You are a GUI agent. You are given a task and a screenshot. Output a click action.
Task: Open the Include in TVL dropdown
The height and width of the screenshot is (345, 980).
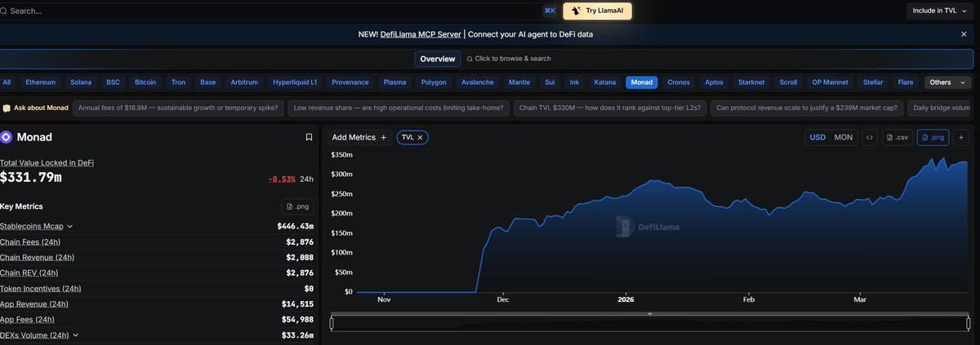pos(941,11)
